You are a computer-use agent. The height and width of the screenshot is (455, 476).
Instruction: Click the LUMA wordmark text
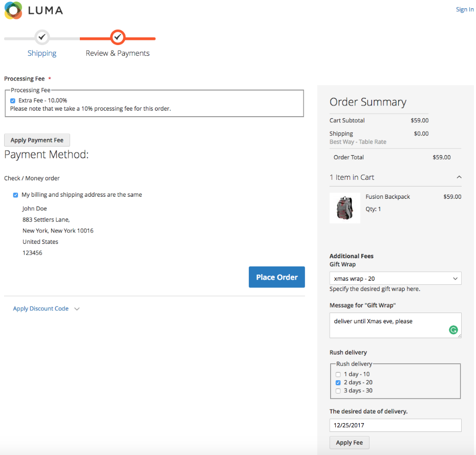pyautogui.click(x=46, y=11)
